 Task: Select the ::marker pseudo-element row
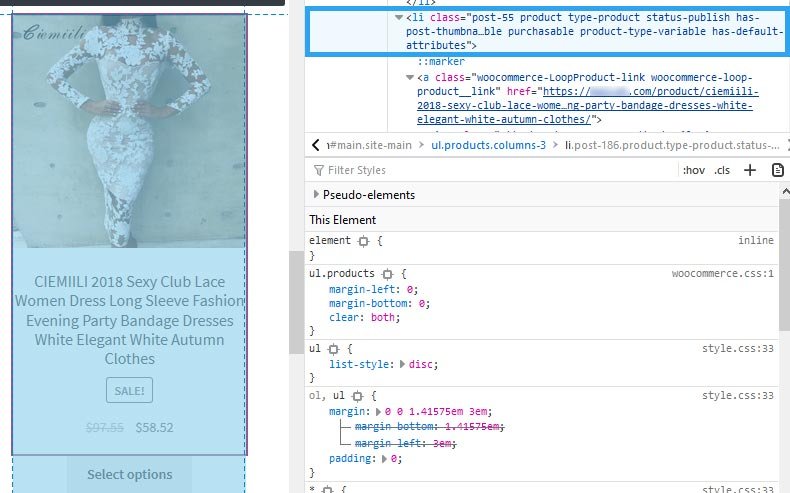(441, 61)
